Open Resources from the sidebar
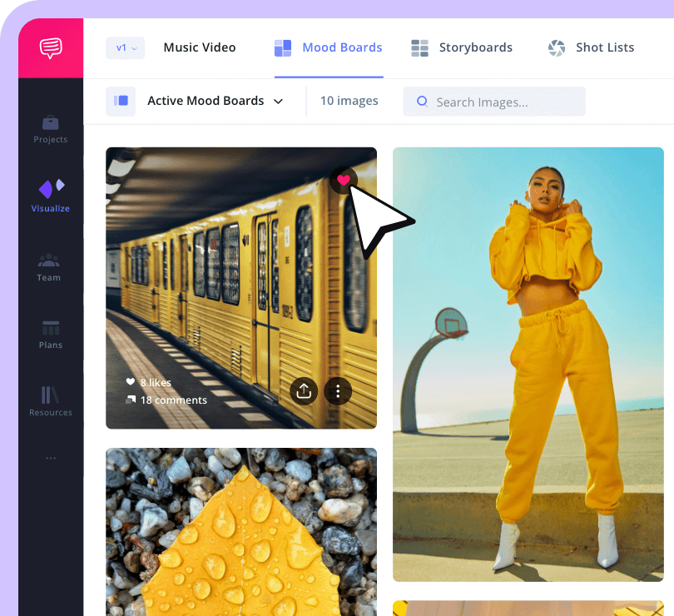This screenshot has height=616, width=674. click(x=51, y=401)
